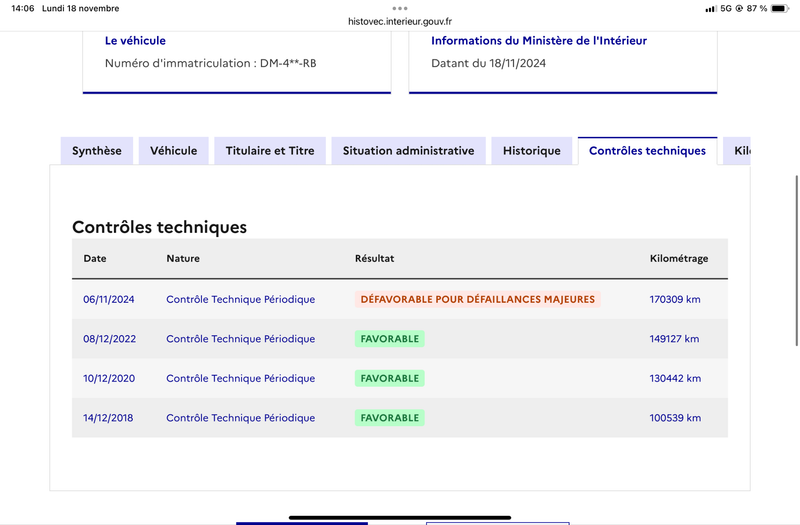Image resolution: width=800 pixels, height=525 pixels.
Task: Click the 149127 km mileage value
Action: pos(674,339)
